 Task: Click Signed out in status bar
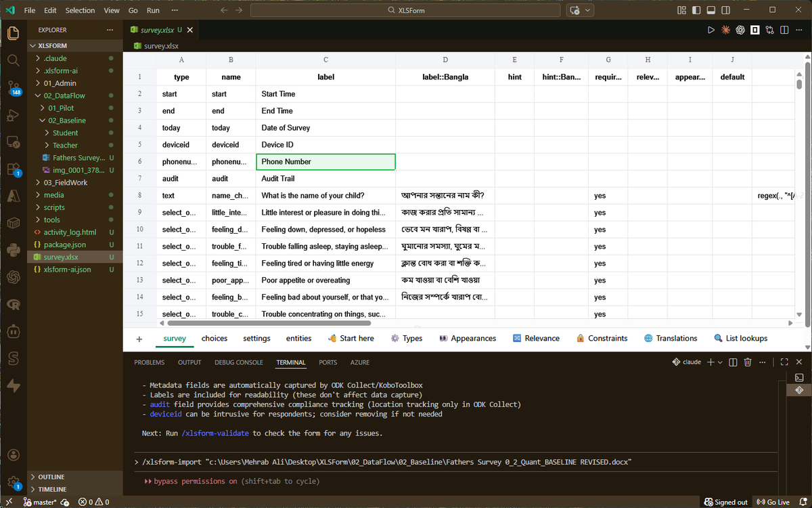point(726,502)
